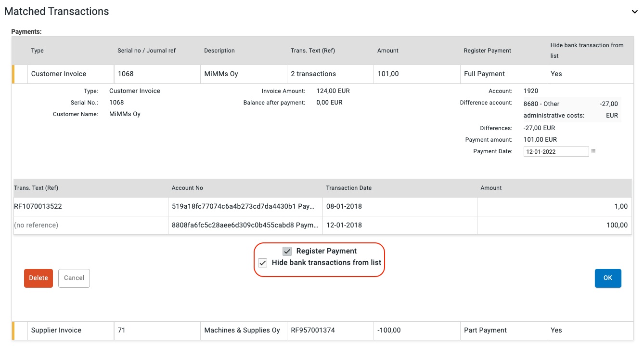Screen dimensions: 644x346
Task: Click the 1,00 amount cell
Action: click(x=554, y=206)
